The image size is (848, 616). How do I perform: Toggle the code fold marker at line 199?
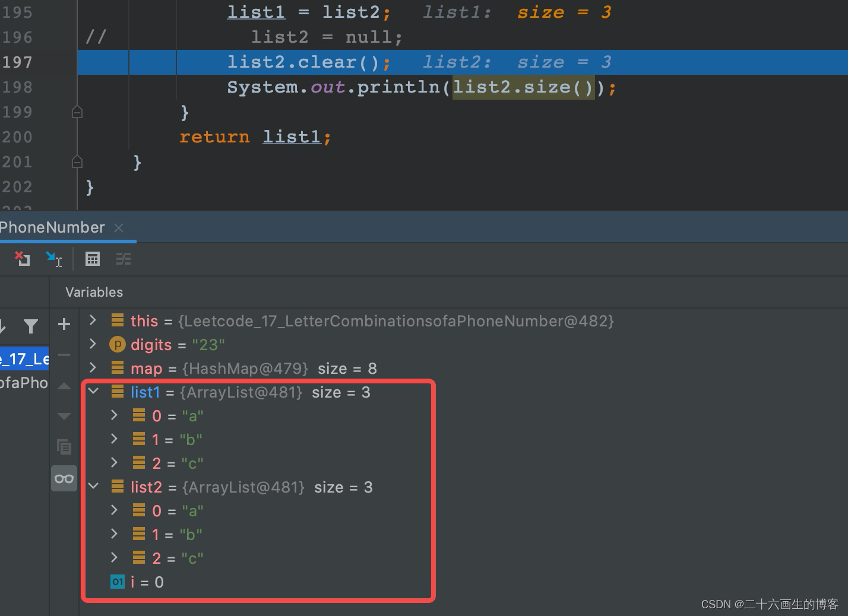click(x=77, y=112)
